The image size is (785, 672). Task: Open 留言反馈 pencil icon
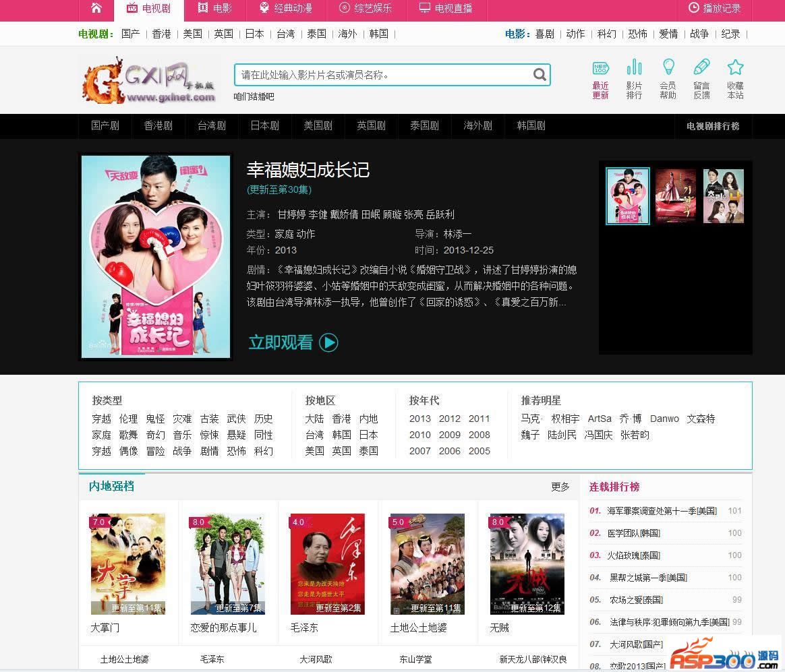tap(701, 80)
